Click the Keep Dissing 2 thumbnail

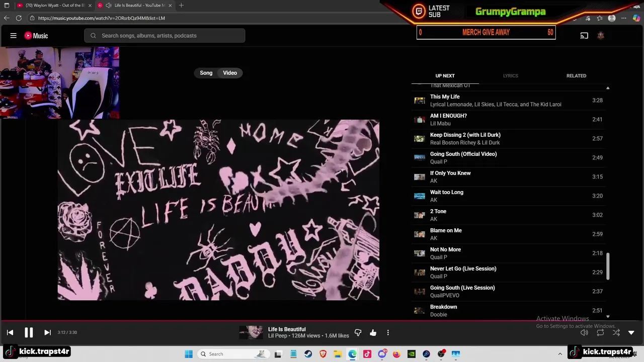pos(420,139)
